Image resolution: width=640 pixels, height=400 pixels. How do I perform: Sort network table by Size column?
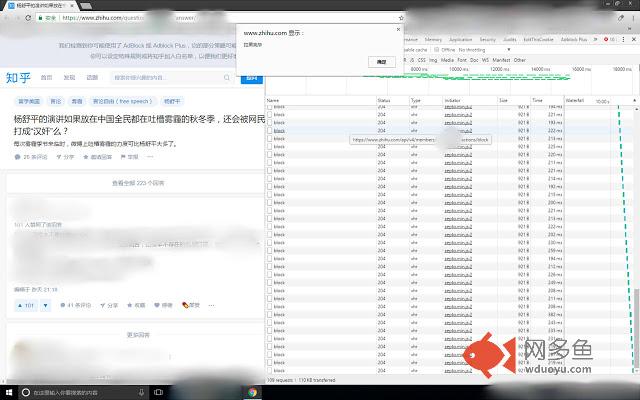[514, 100]
